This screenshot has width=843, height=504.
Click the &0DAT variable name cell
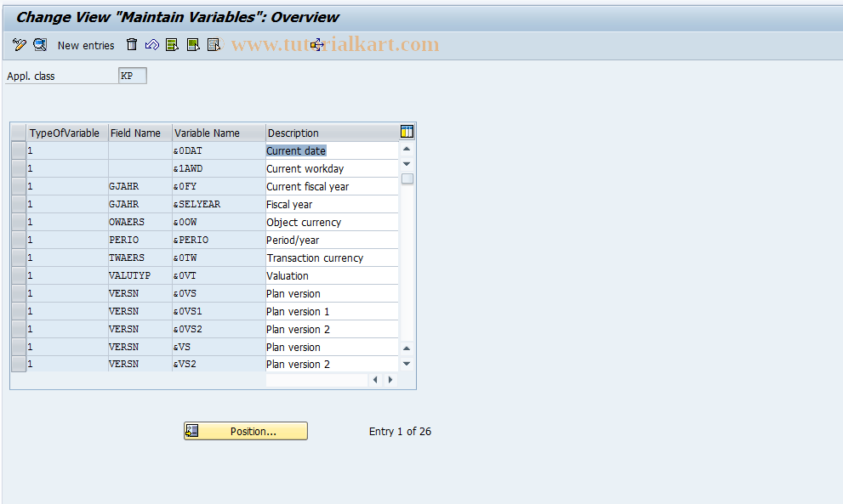219,150
